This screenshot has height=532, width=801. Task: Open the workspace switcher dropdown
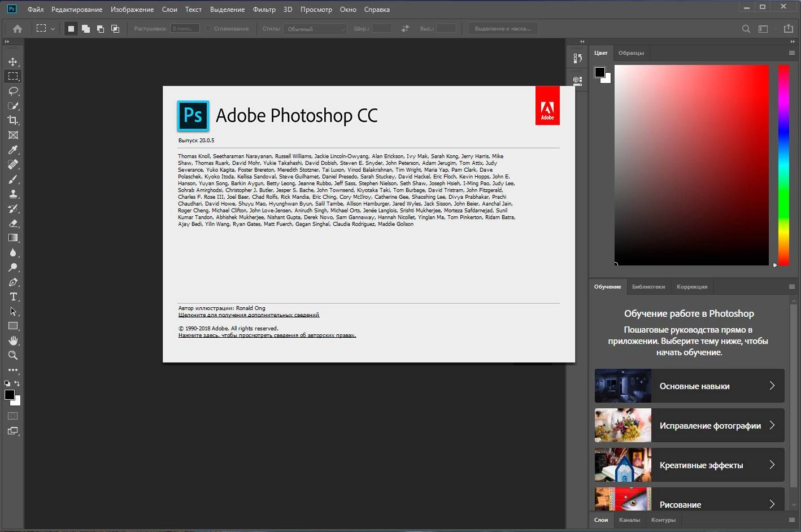pos(763,29)
